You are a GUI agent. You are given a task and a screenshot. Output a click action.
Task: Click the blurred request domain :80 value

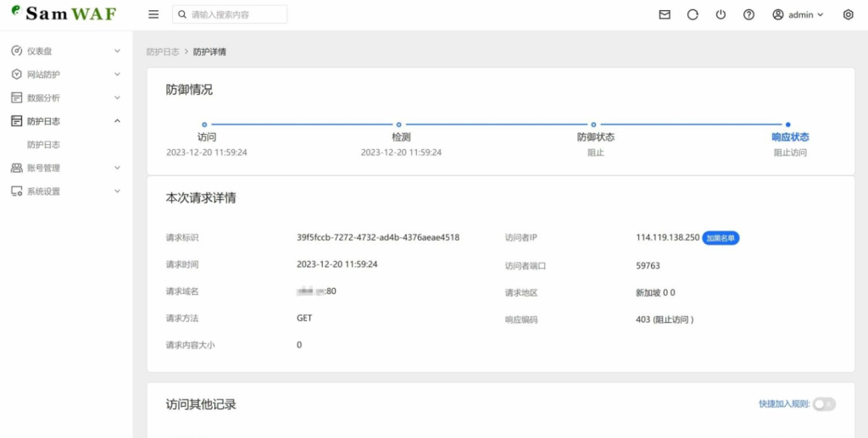pyautogui.click(x=316, y=291)
